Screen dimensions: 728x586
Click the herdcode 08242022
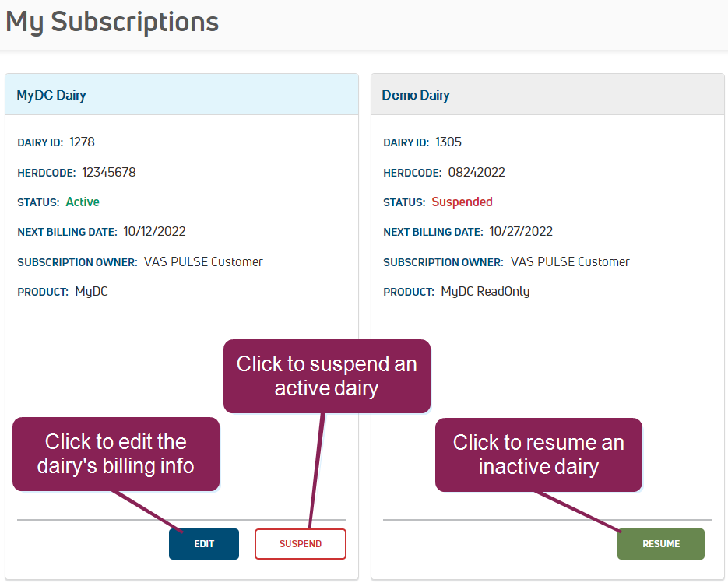[477, 172]
